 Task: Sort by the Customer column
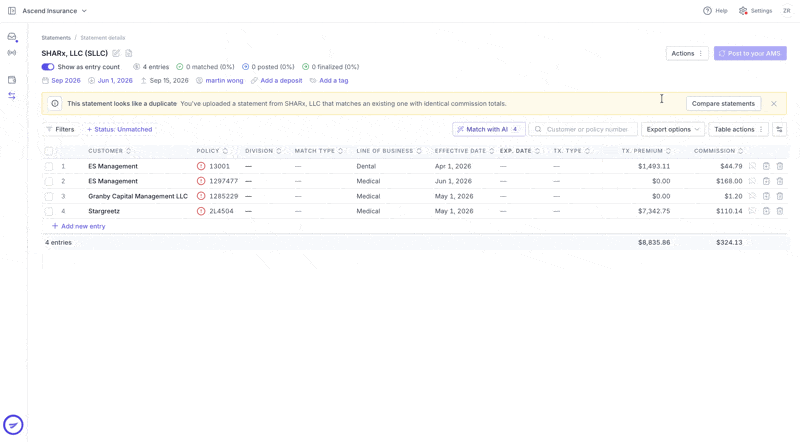pyautogui.click(x=110, y=151)
